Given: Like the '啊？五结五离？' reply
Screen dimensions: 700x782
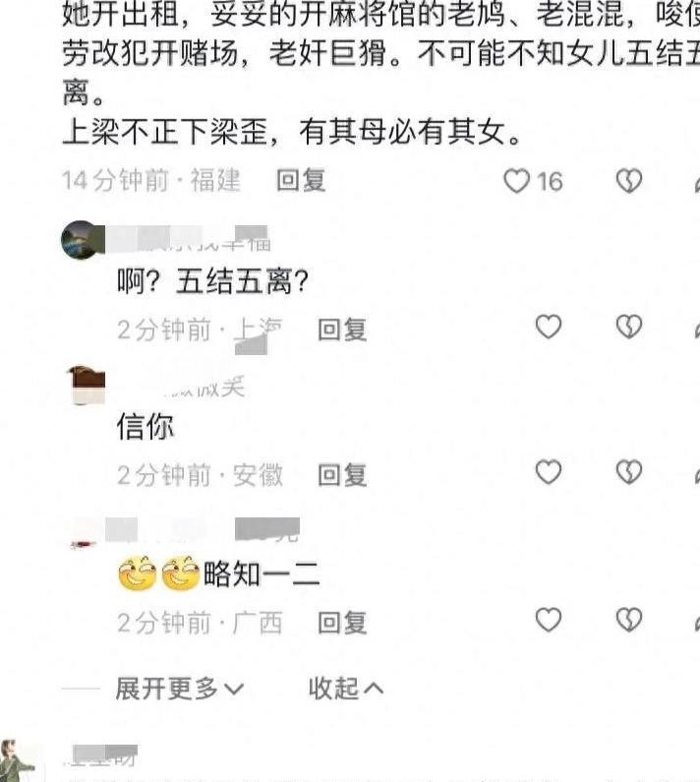Looking at the screenshot, I should click(x=549, y=328).
